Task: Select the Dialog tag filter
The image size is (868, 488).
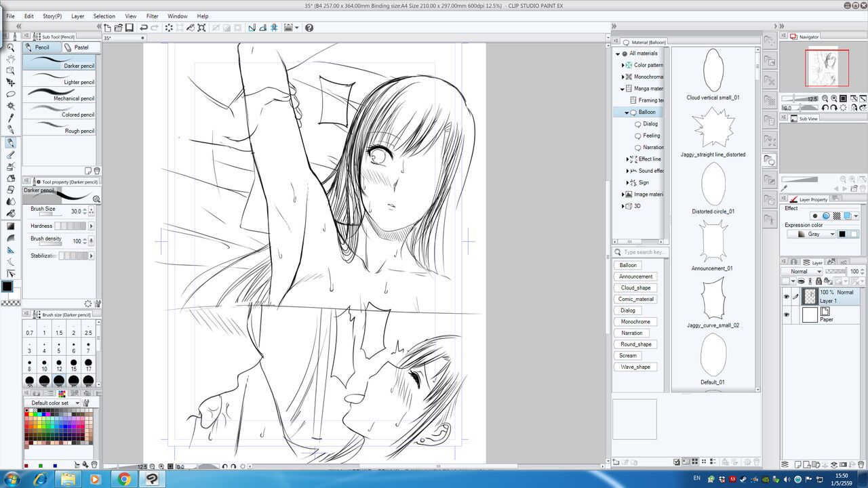Action: (628, 310)
